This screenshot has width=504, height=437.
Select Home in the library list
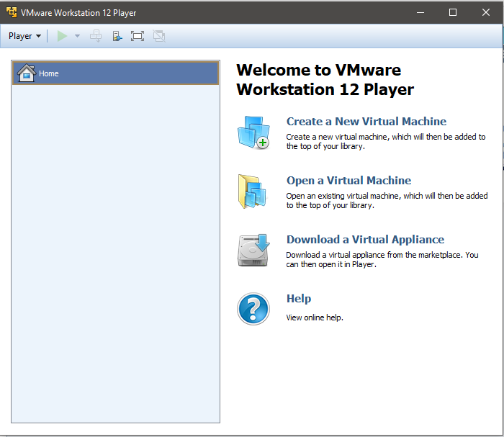click(x=115, y=73)
